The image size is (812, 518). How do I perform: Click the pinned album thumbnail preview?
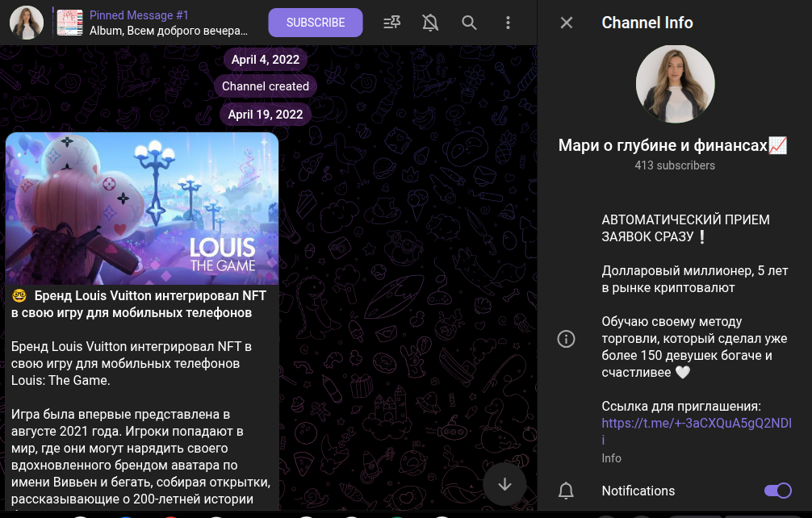(70, 23)
